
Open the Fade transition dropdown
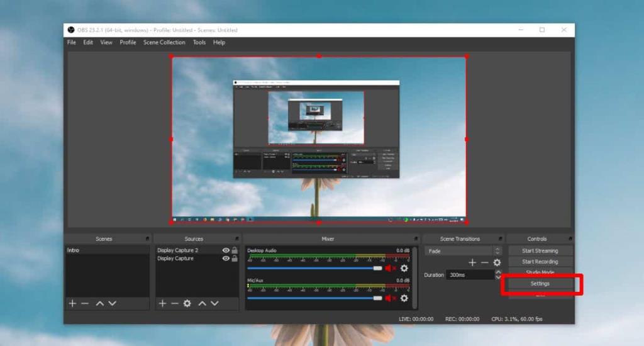463,251
